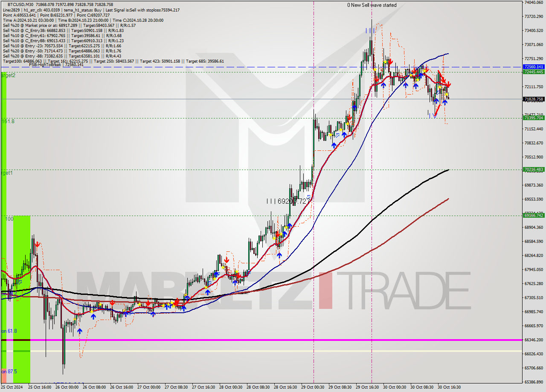546x392 pixels.
Task: Click the '30 Oct 08:30' time label
Action: pos(422,388)
